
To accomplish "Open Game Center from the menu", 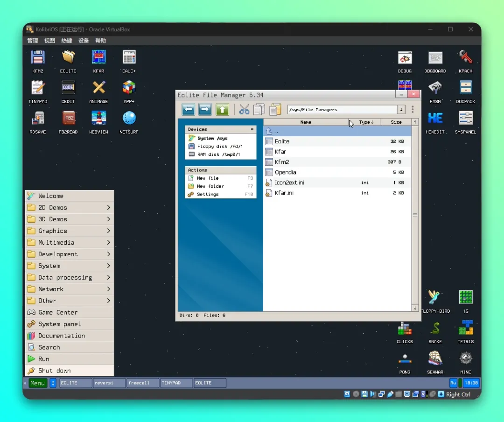I will click(70, 312).
